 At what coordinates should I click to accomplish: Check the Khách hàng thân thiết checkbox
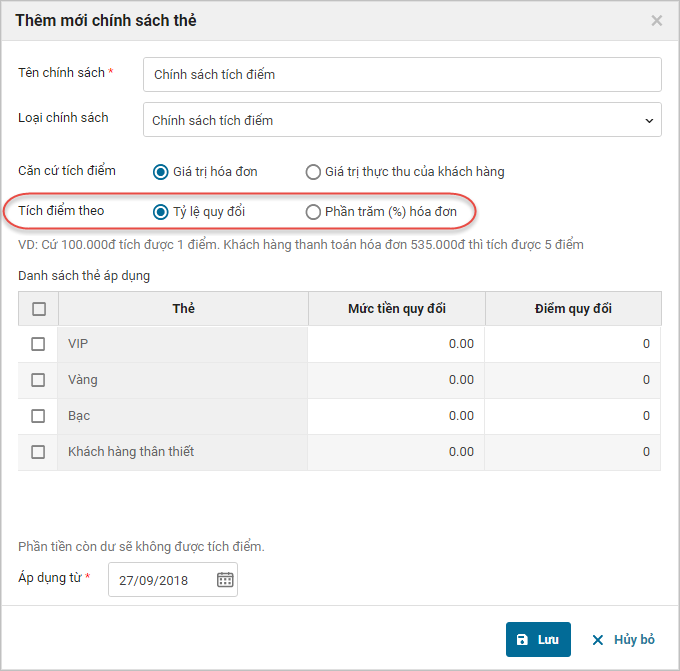[38, 452]
